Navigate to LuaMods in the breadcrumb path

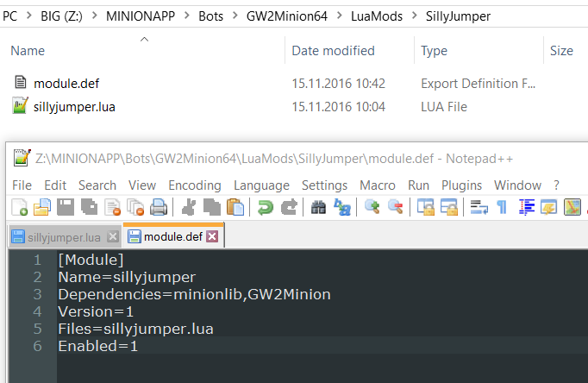pyautogui.click(x=377, y=15)
